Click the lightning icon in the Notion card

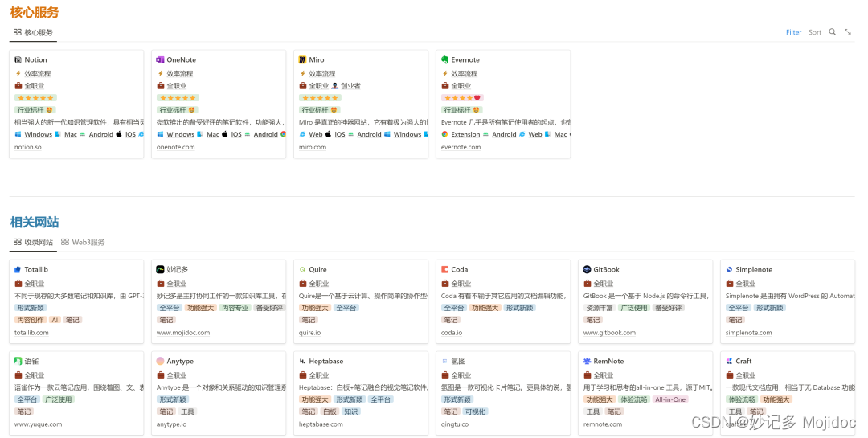18,74
